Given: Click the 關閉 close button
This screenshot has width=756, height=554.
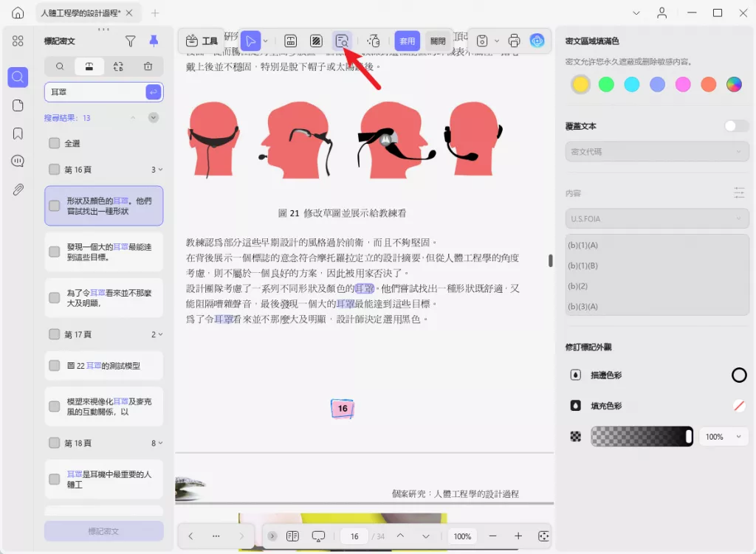Looking at the screenshot, I should click(x=438, y=41).
